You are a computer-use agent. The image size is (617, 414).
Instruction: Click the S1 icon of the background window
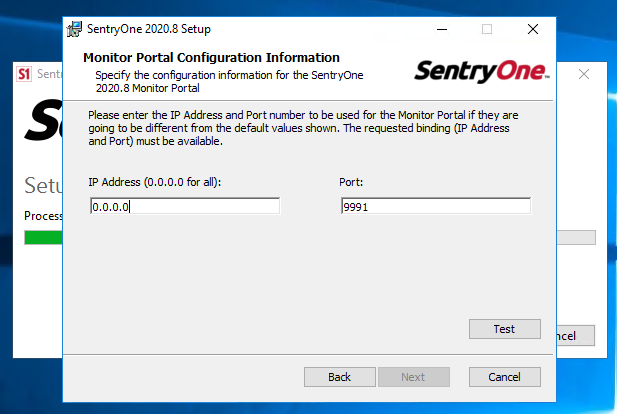24,74
